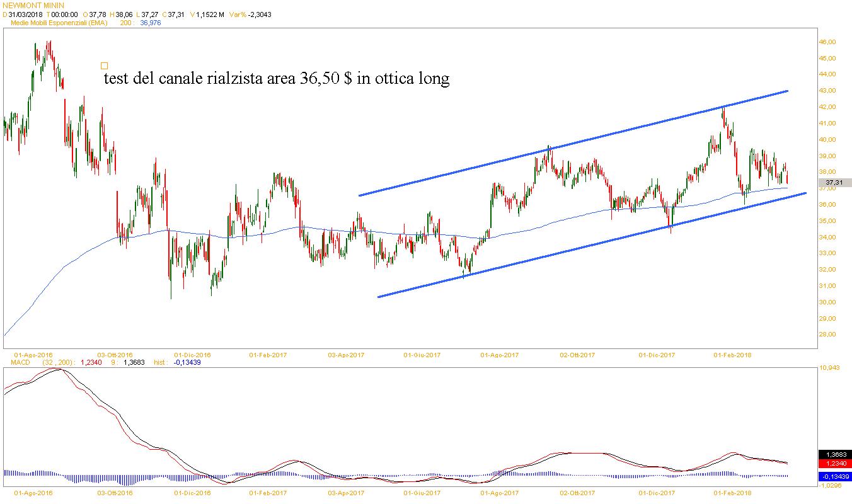This screenshot has width=852, height=504.
Task: Select the upper blue channel trendline
Action: tap(573, 143)
